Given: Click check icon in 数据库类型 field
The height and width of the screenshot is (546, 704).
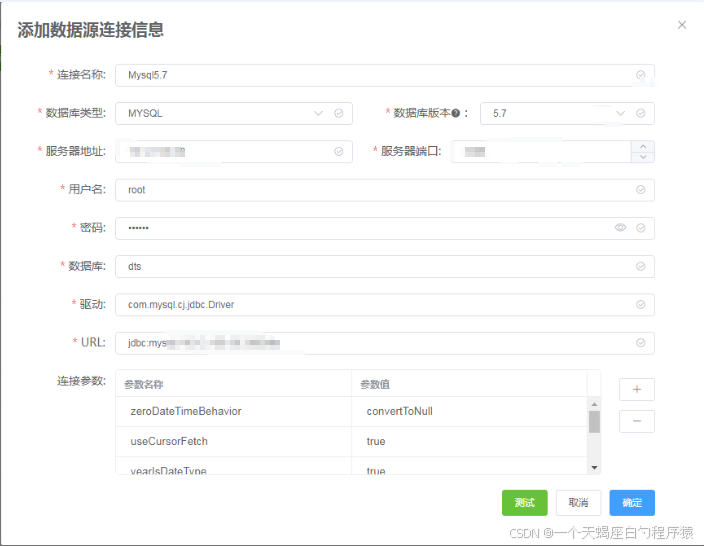Looking at the screenshot, I should pyautogui.click(x=339, y=113).
